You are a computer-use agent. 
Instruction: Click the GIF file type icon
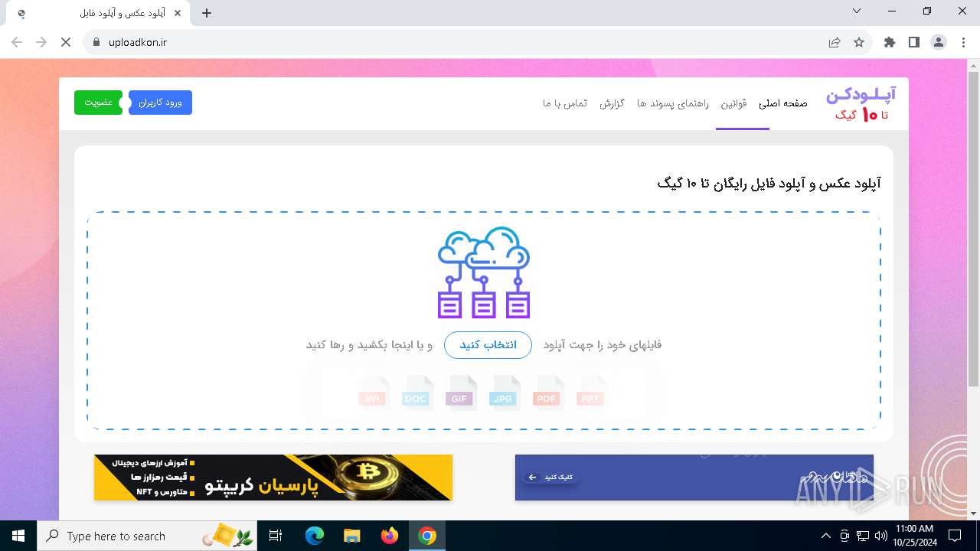click(x=461, y=393)
